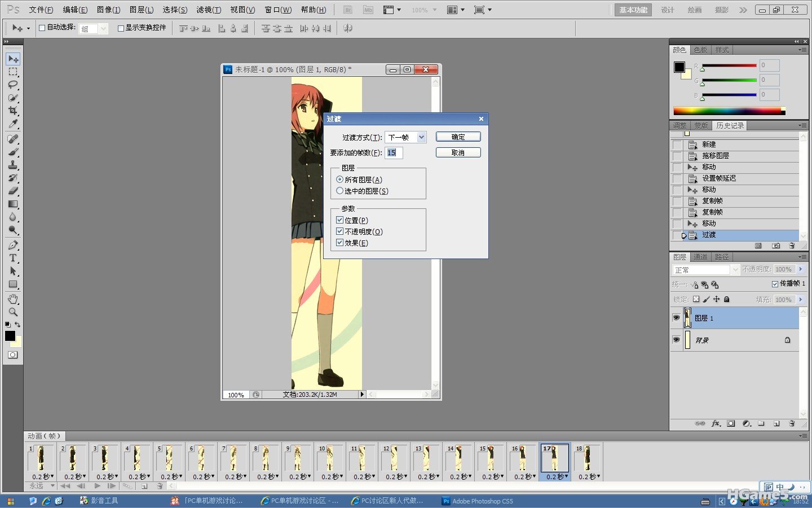This screenshot has height=508, width=812.
Task: Toggle the 传播帧 1 checkbox
Action: pyautogui.click(x=775, y=284)
